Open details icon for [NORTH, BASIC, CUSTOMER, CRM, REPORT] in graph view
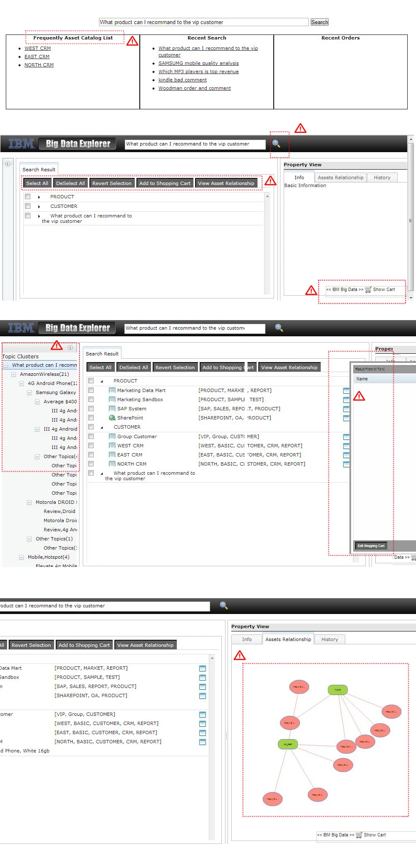416x868 pixels. click(203, 742)
